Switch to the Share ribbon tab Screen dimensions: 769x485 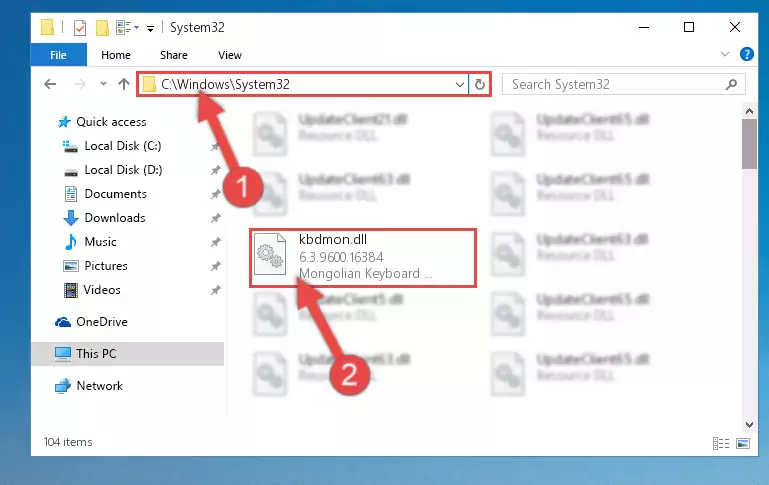click(174, 55)
